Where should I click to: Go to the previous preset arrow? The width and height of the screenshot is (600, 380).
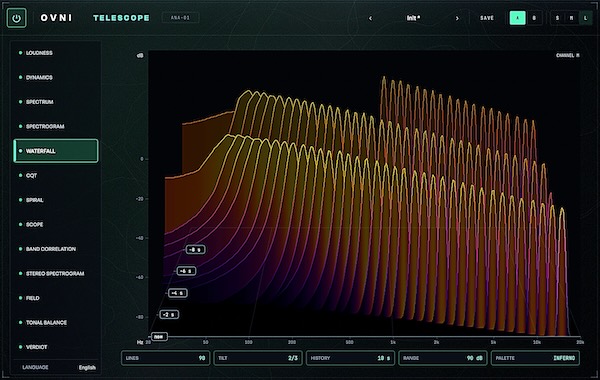pos(370,18)
